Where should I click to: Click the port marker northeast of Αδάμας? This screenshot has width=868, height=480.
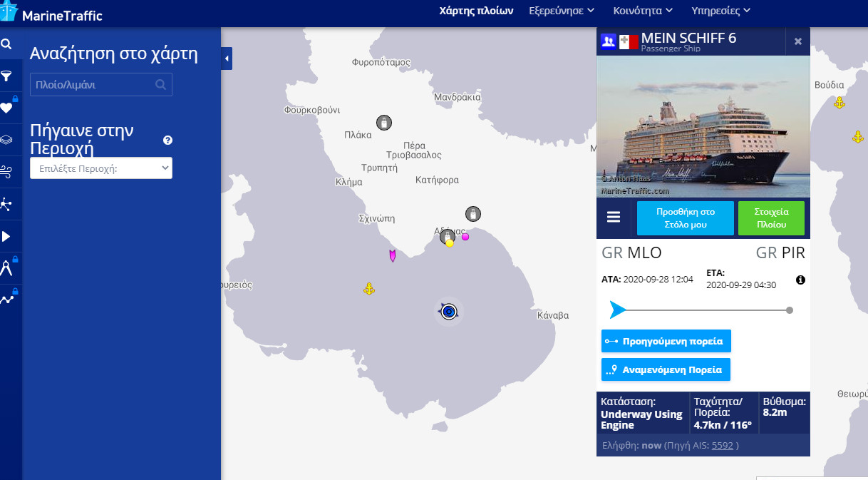click(x=472, y=213)
